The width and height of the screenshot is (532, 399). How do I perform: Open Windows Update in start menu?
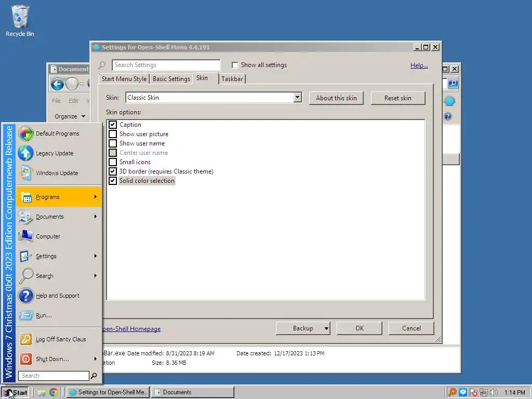(x=59, y=172)
